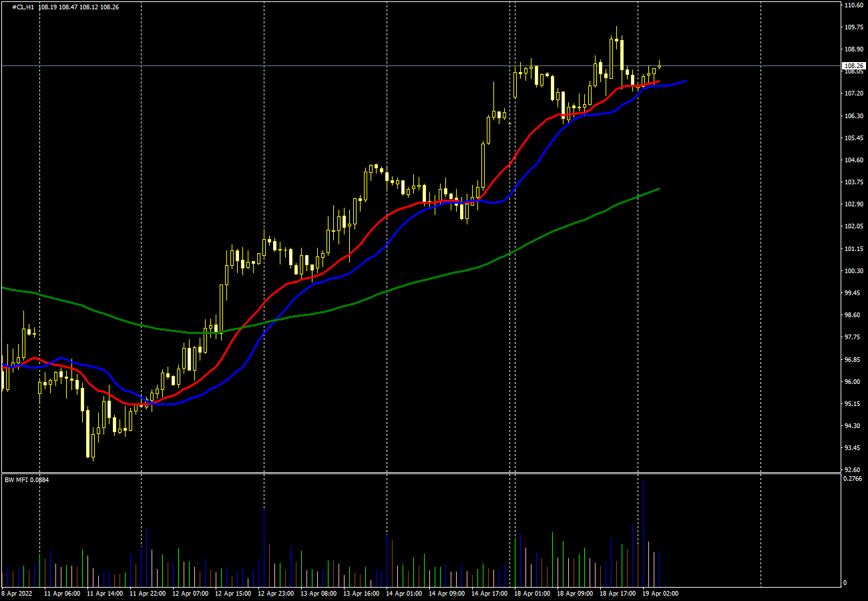Click the 0.2766 indicator scale value
Viewport: 868px width, 601px height.
(x=853, y=479)
